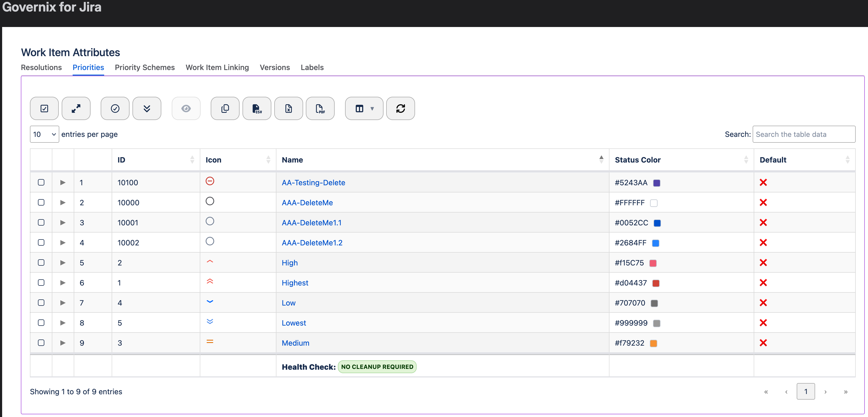Click the #f79232 orange color swatch
The height and width of the screenshot is (417, 868).
(x=653, y=343)
